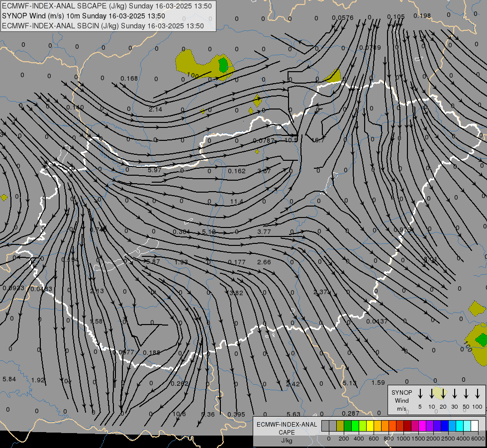Click the 2.14 value on the map
The width and height of the screenshot is (487, 448).
pos(155,109)
